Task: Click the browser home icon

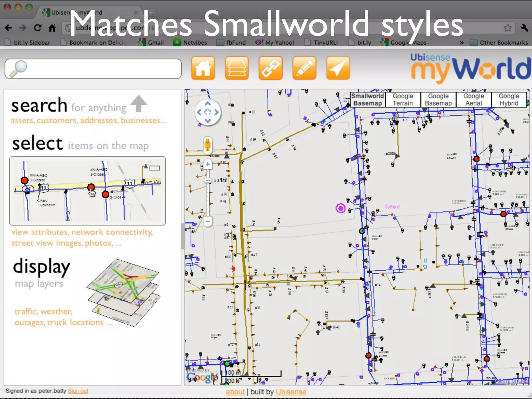Action: point(52,28)
